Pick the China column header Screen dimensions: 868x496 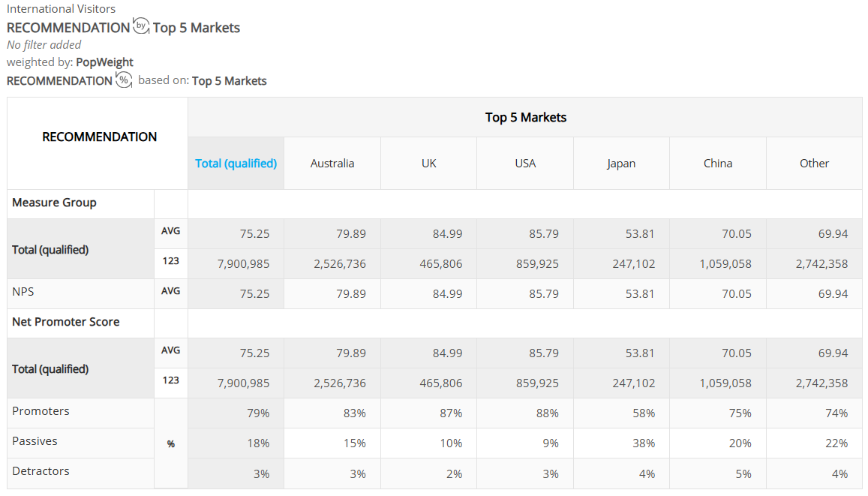pyautogui.click(x=718, y=164)
